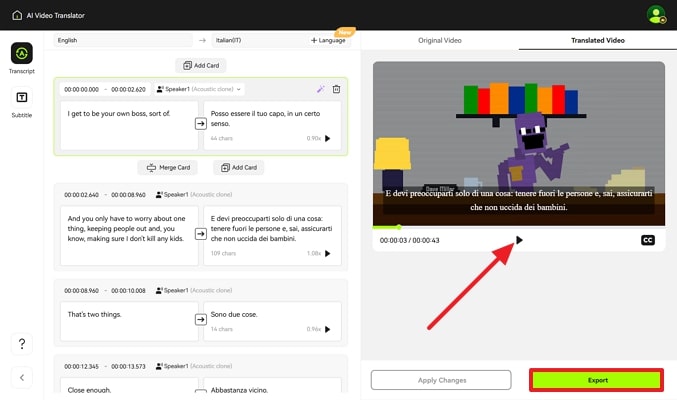Open help with the question mark icon
The width and height of the screenshot is (677, 400).
coord(21,343)
